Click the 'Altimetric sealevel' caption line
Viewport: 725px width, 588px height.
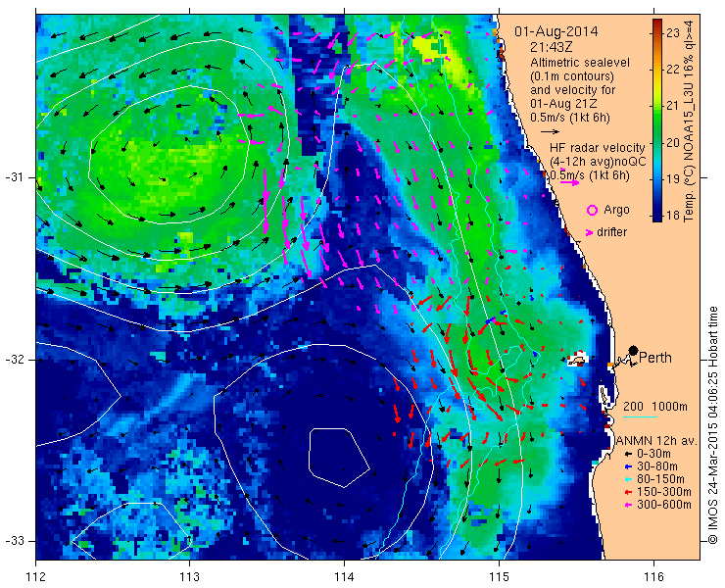[x=580, y=62]
